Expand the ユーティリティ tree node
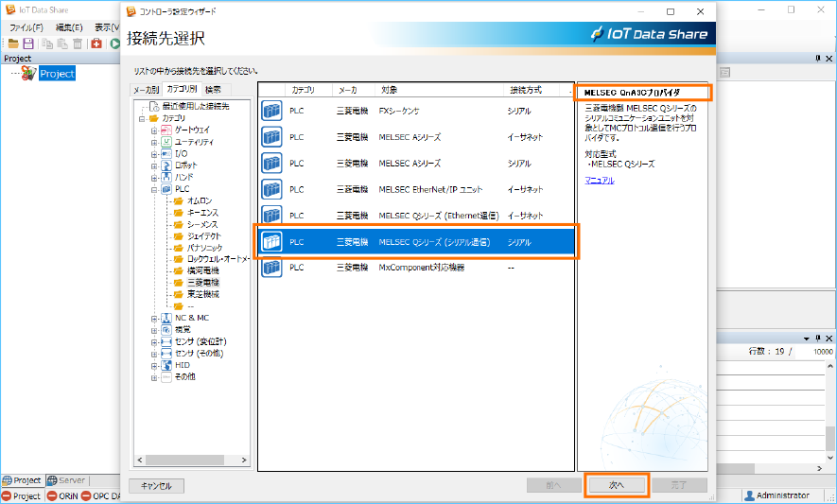Image resolution: width=837 pixels, height=504 pixels. [x=154, y=142]
